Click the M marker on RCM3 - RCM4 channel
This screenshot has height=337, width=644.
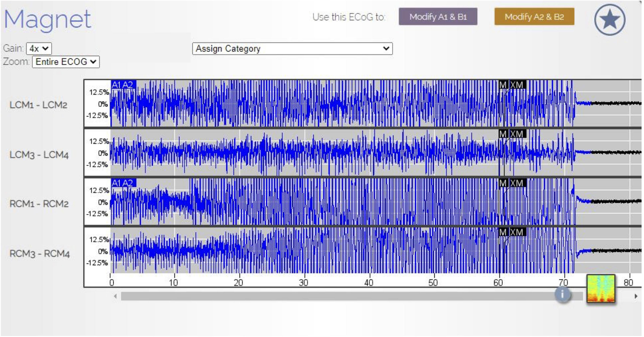pos(503,232)
